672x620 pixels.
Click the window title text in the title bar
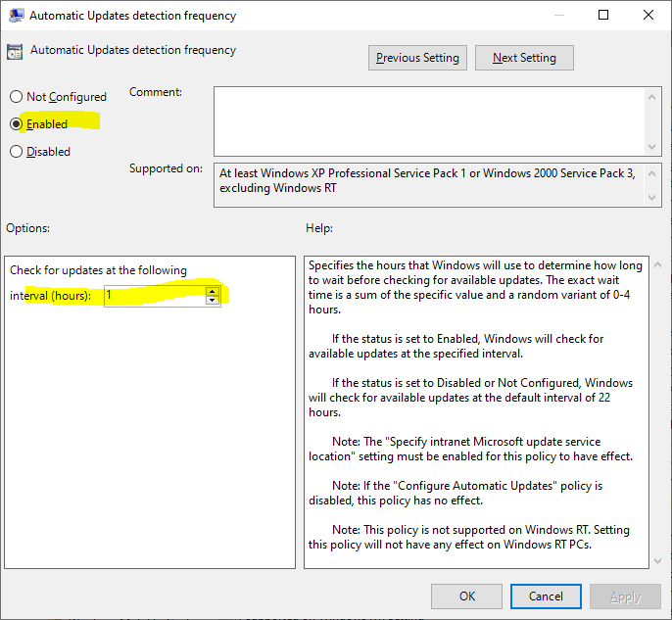[133, 16]
